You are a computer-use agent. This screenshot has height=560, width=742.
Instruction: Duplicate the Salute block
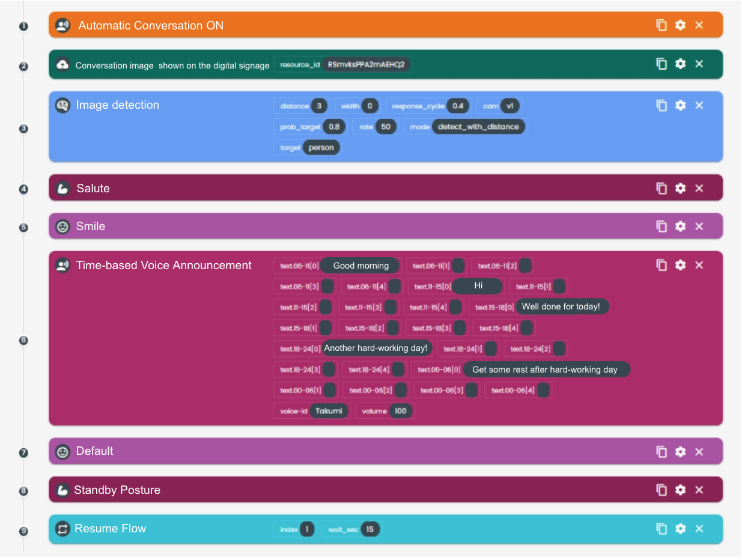tap(661, 188)
